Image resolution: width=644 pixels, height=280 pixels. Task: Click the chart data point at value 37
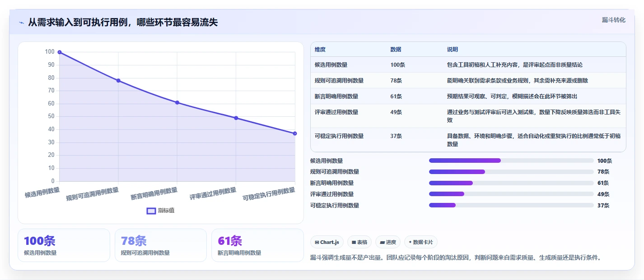294,133
